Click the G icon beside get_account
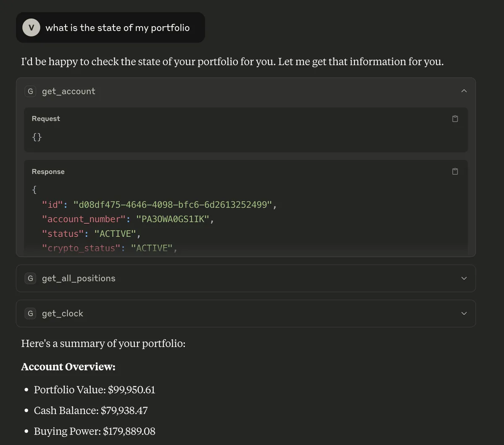The height and width of the screenshot is (445, 504). 30,91
